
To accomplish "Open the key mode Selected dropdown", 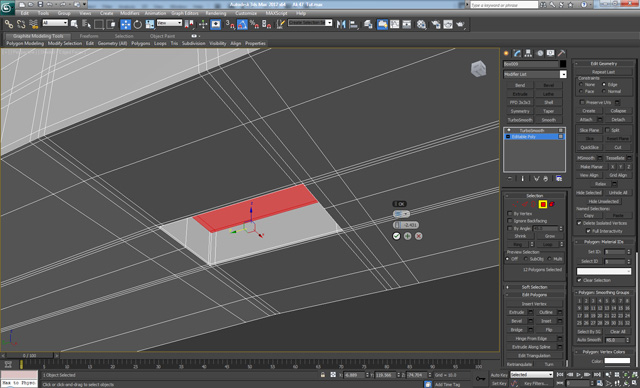I will tap(531, 375).
